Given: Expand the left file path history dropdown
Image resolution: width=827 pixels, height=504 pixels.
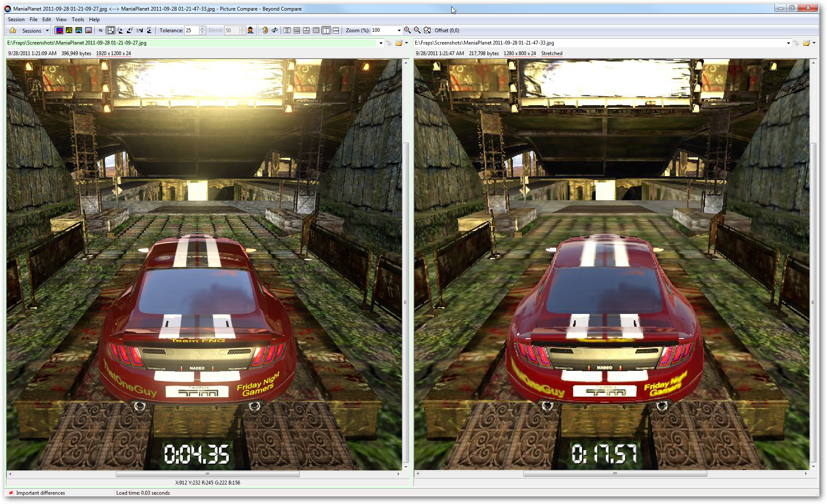Looking at the screenshot, I should pos(381,43).
